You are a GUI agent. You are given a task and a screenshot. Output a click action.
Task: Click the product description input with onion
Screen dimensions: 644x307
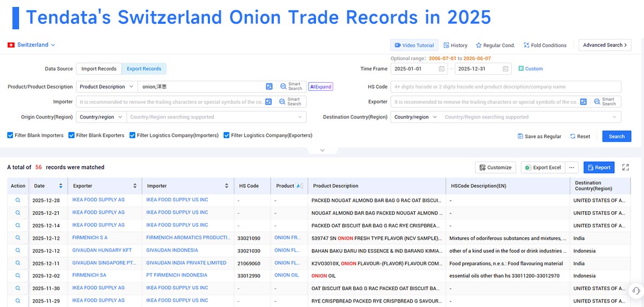[201, 87]
